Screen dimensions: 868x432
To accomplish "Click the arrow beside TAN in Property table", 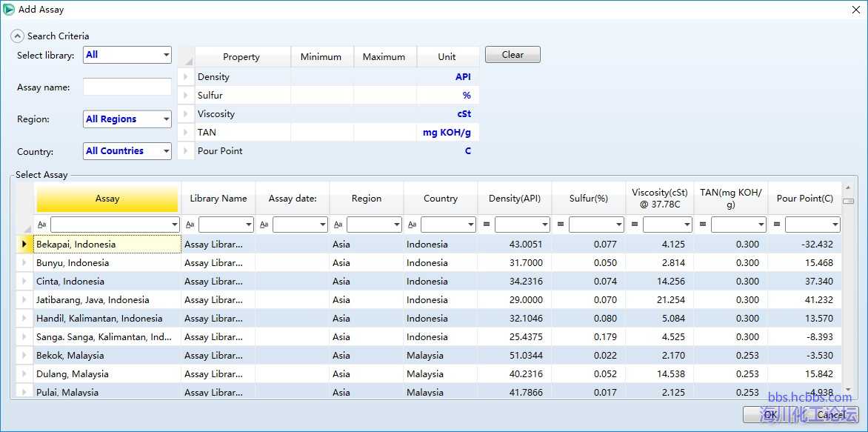I will coord(186,133).
